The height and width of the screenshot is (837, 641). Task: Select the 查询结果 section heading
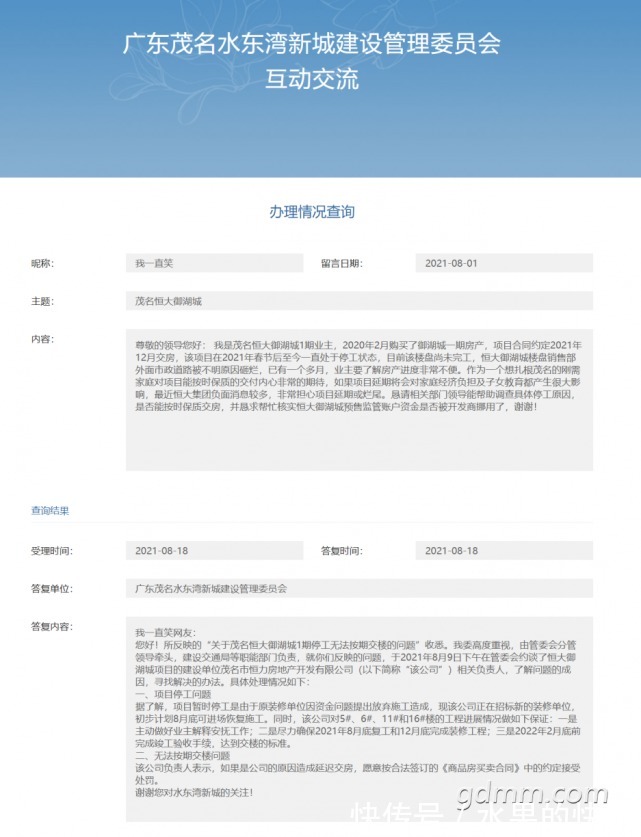[50, 511]
